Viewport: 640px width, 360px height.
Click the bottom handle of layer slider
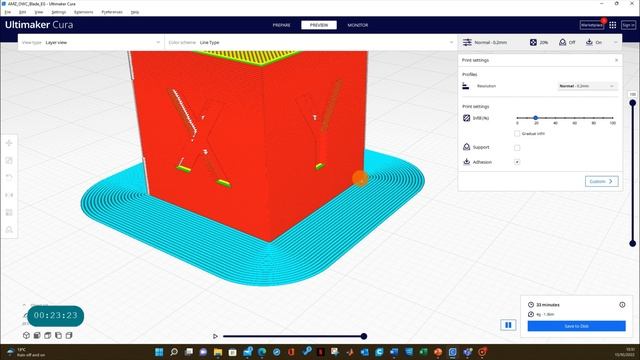coord(633,244)
